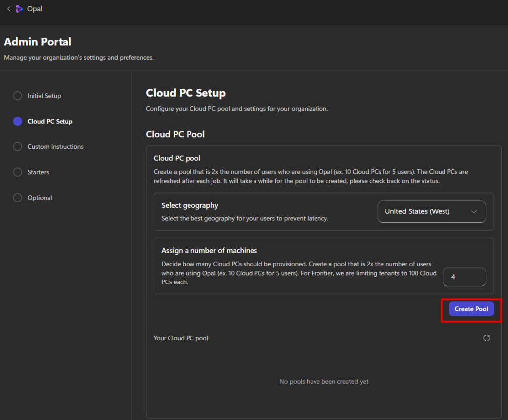Click the Opal logo icon
The width and height of the screenshot is (508, 420).
[19, 9]
